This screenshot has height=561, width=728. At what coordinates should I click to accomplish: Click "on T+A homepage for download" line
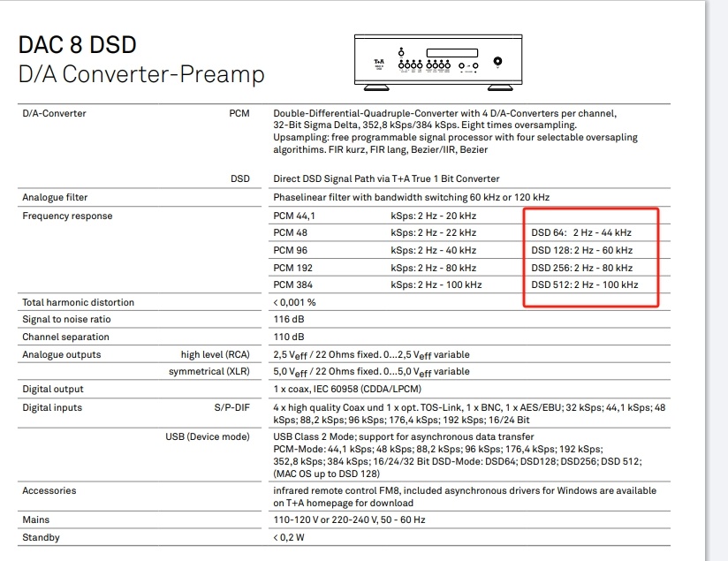343,504
